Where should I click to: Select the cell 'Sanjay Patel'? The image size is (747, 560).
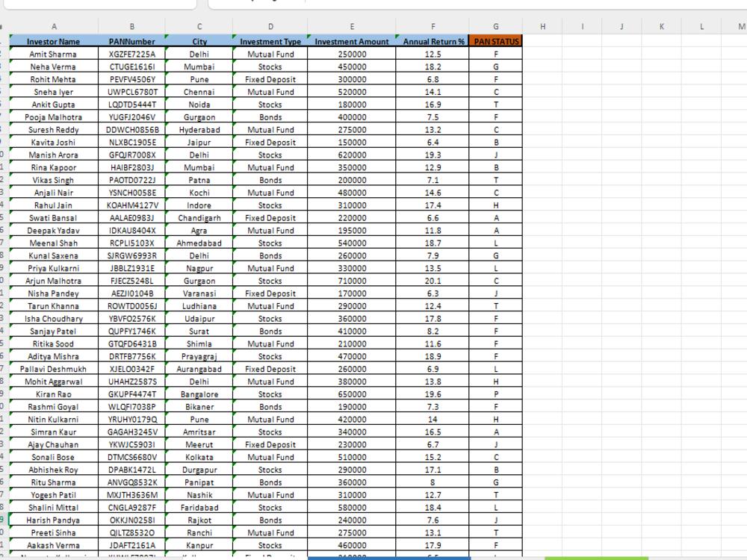(54, 332)
